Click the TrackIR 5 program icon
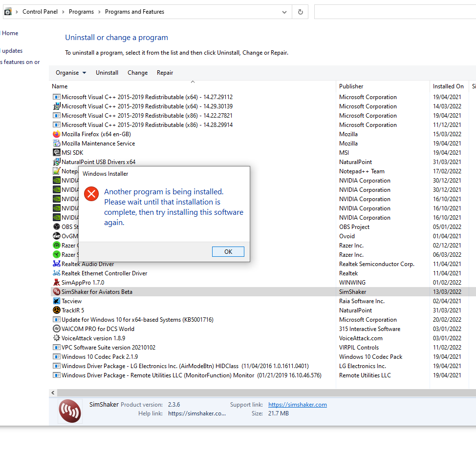476x454 pixels. coord(57,310)
